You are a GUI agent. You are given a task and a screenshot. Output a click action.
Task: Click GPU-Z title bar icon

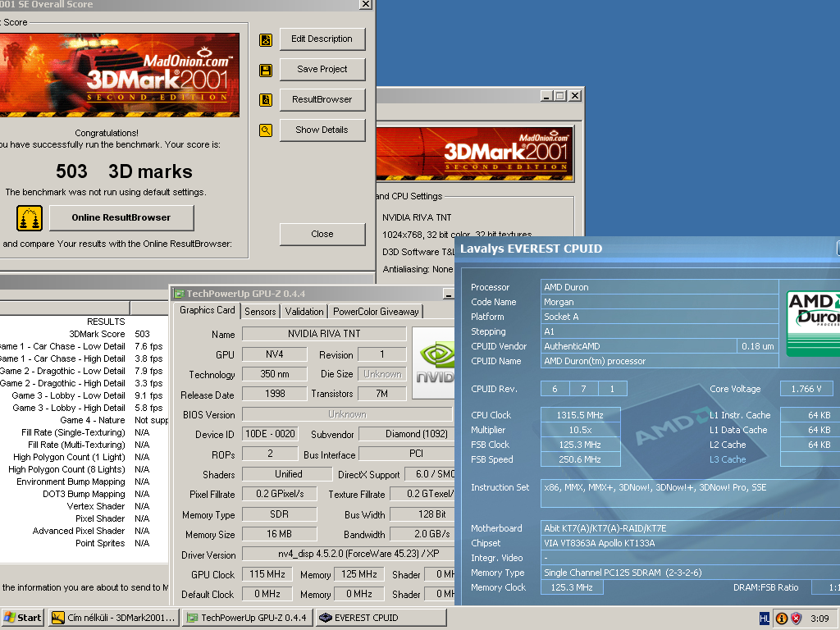point(179,294)
